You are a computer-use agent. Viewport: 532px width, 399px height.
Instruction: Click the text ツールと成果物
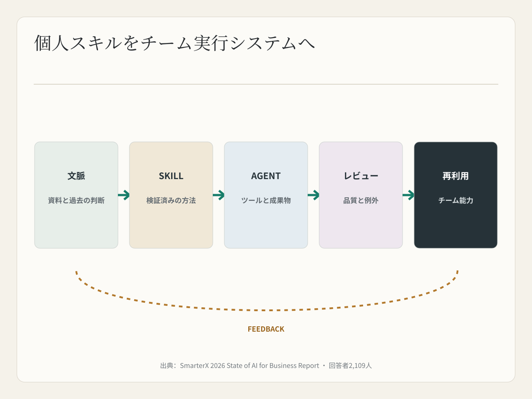(266, 200)
